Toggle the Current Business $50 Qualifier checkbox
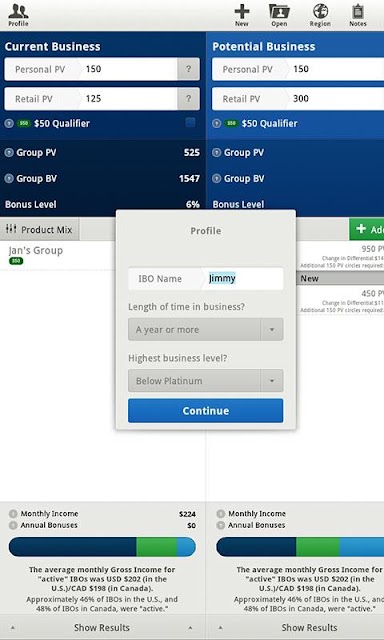Viewport: 384px width, 640px height. (x=190, y=122)
